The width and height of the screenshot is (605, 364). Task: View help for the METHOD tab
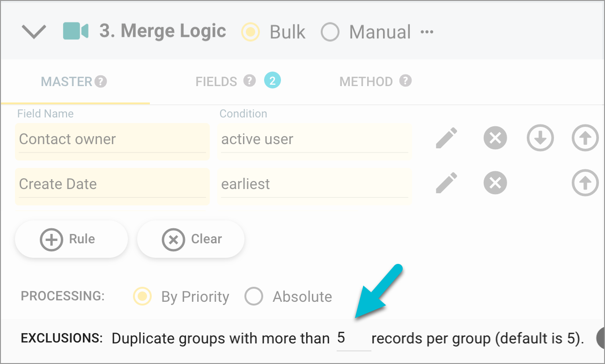(406, 80)
